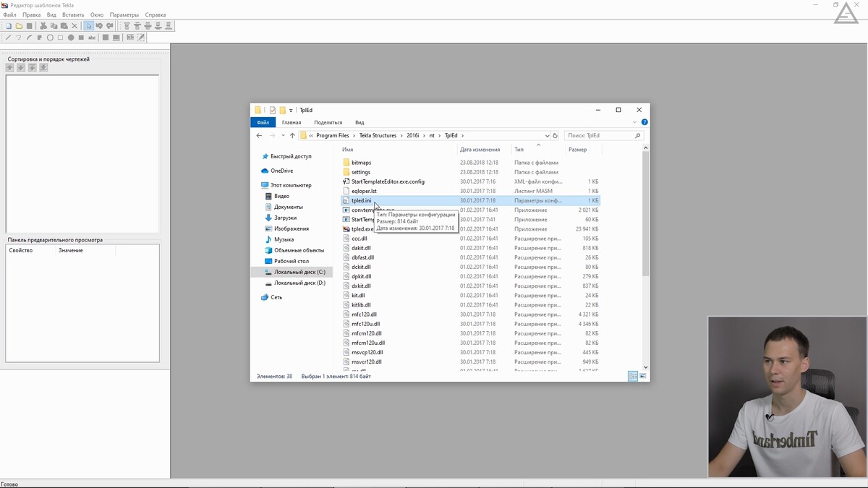Sort files by the Размер column header

pyautogui.click(x=577, y=150)
